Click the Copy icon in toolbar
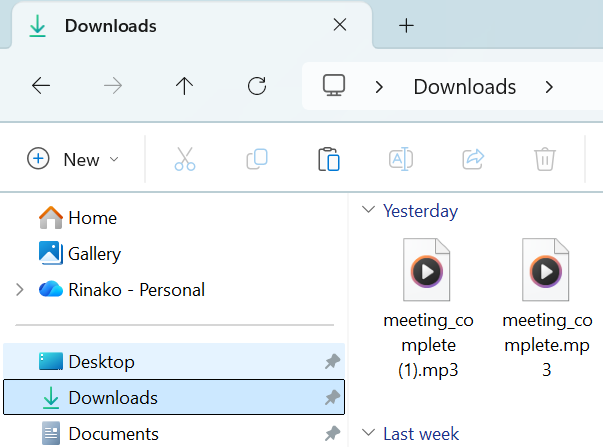Viewport: 603px width, 447px height. click(x=257, y=159)
